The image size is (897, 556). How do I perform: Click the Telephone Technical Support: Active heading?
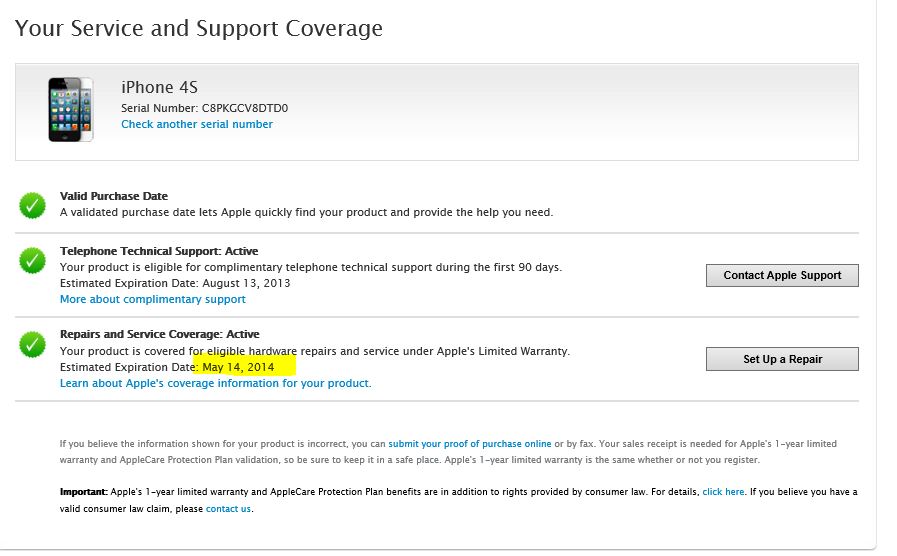point(159,251)
